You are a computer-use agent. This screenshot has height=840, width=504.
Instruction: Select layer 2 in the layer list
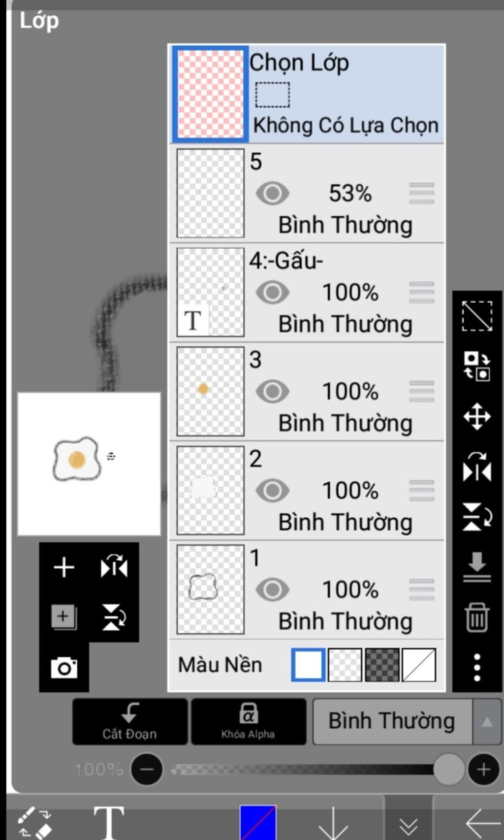click(x=307, y=491)
